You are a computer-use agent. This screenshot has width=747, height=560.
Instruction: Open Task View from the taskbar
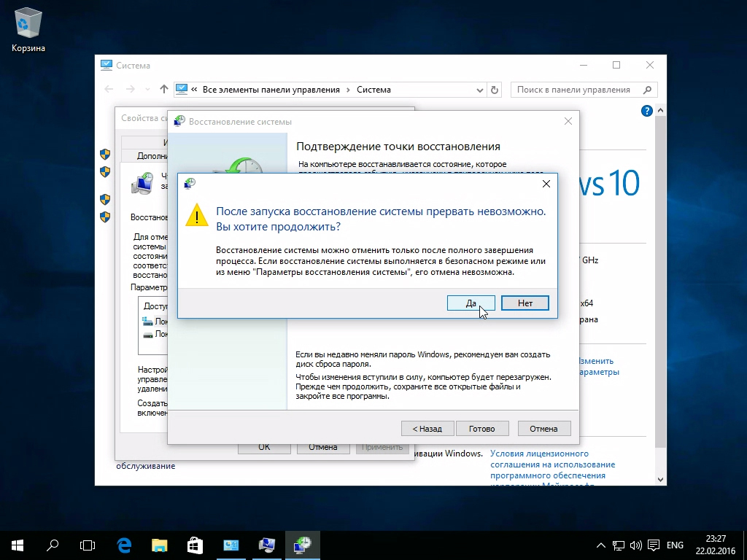pyautogui.click(x=88, y=545)
